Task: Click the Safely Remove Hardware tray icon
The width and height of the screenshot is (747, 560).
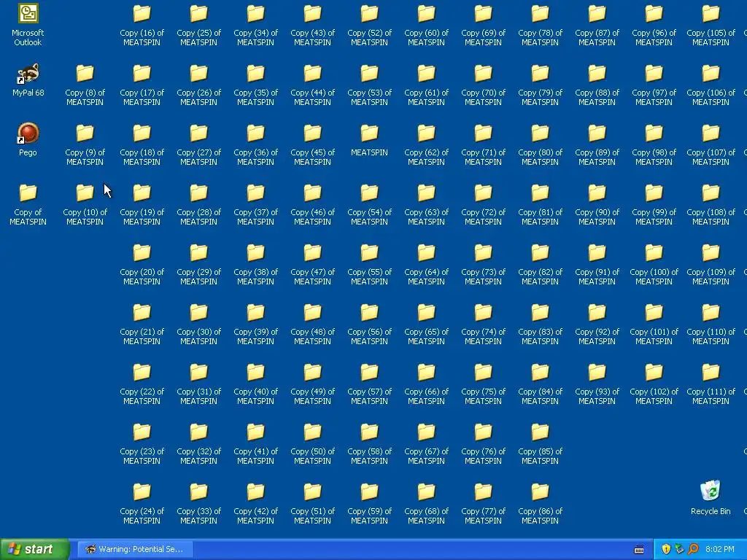Action: pyautogui.click(x=679, y=549)
